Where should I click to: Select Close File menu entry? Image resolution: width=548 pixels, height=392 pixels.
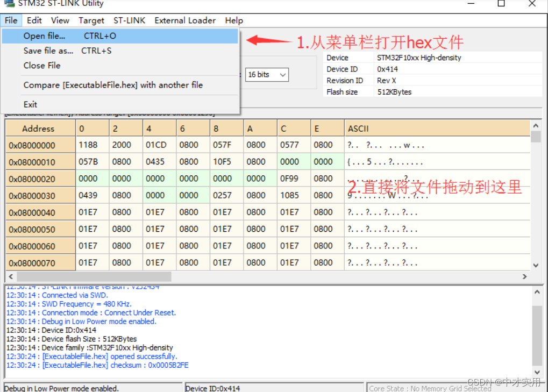120,66
